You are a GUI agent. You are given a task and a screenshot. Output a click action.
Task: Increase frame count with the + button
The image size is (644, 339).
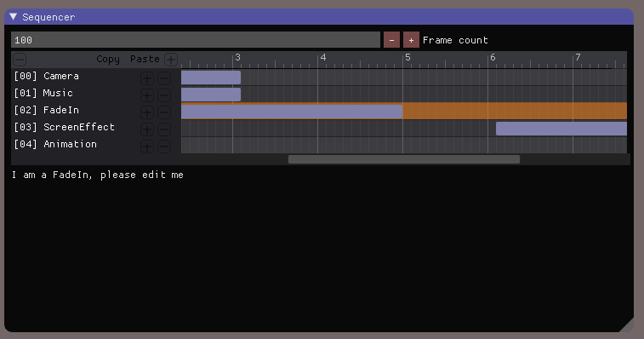[411, 40]
